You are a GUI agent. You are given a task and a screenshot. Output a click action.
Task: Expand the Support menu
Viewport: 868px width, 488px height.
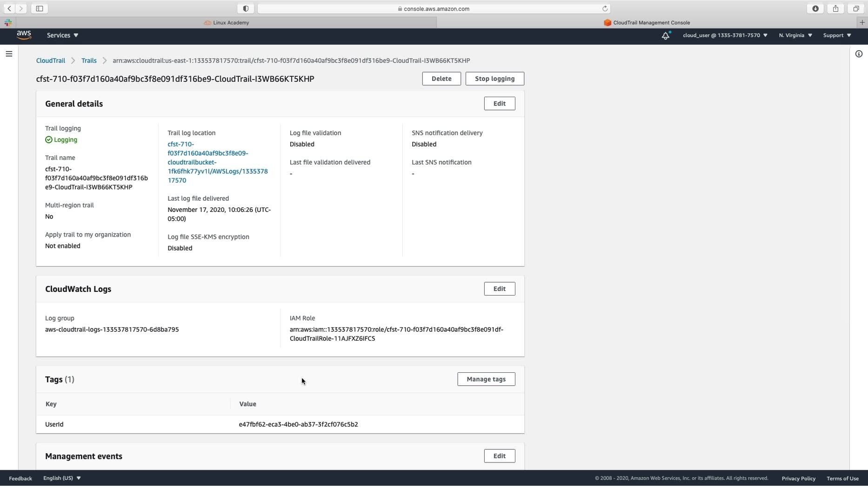[837, 35]
